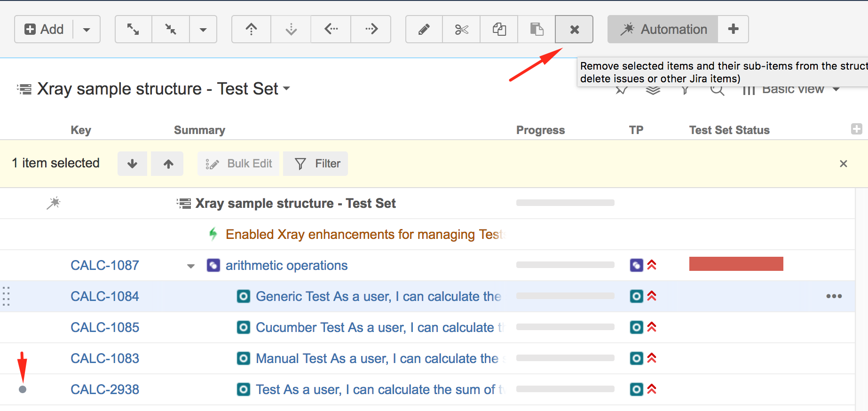Open Manual Test summary link
This screenshot has width=868, height=411.
[380, 358]
